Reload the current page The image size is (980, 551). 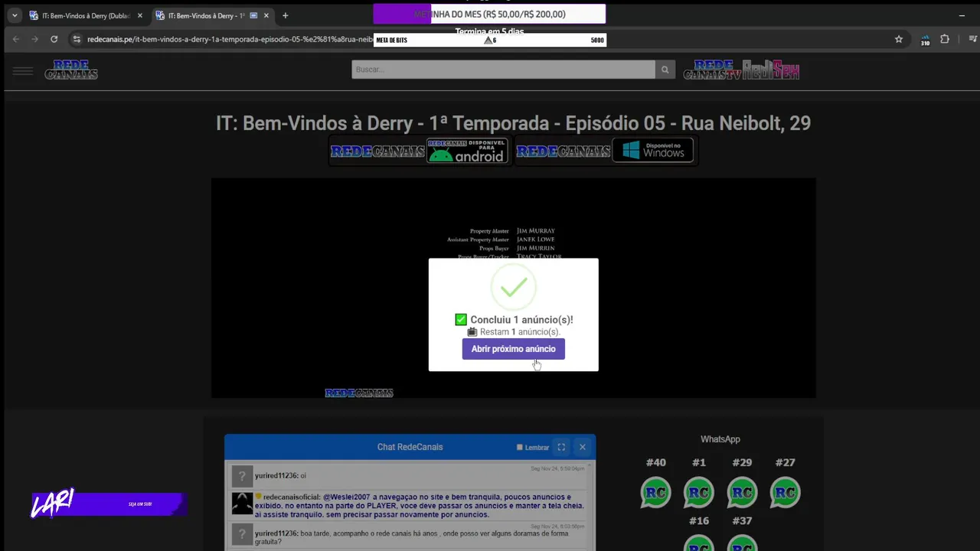[x=54, y=39]
